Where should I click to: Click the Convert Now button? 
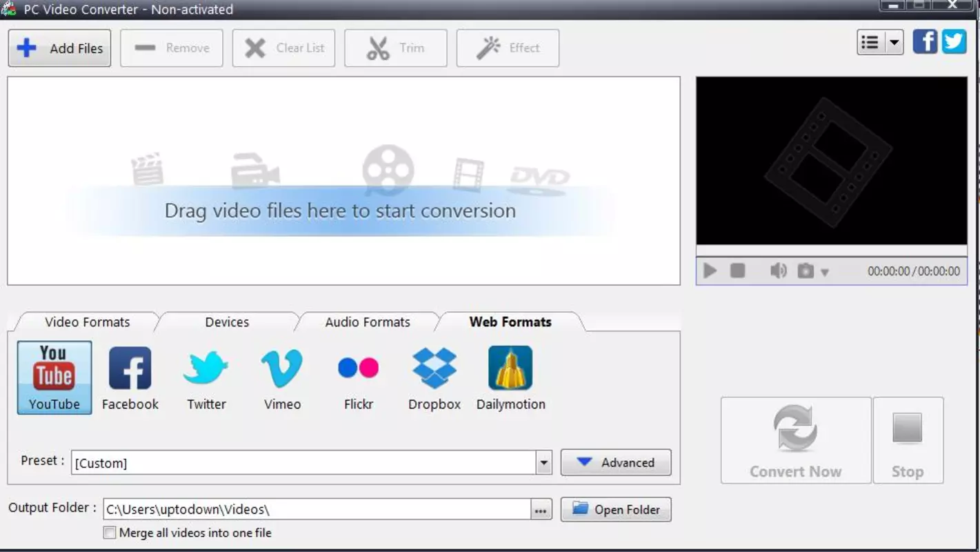pyautogui.click(x=796, y=440)
